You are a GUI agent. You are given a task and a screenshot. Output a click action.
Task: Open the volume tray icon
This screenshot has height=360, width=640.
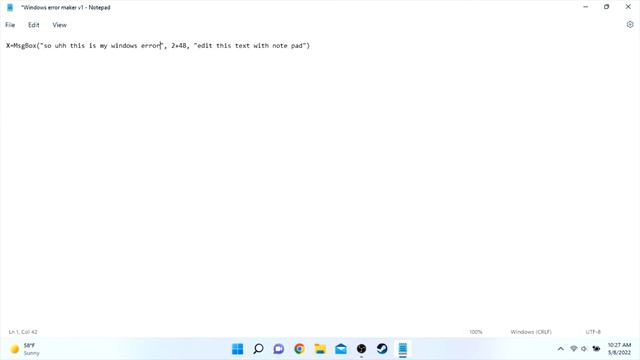(584, 349)
